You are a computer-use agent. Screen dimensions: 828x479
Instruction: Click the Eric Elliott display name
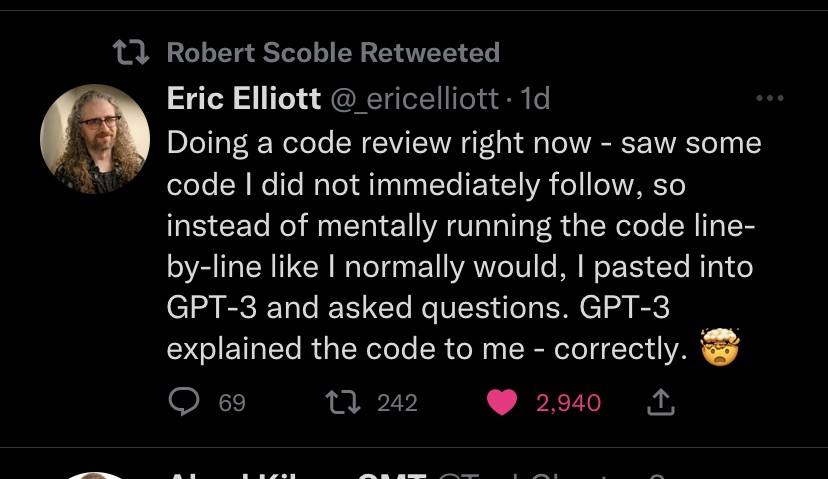pos(243,98)
